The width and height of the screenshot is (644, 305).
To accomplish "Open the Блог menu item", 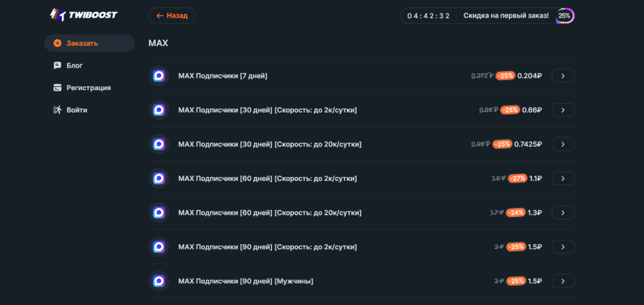I will tap(75, 66).
